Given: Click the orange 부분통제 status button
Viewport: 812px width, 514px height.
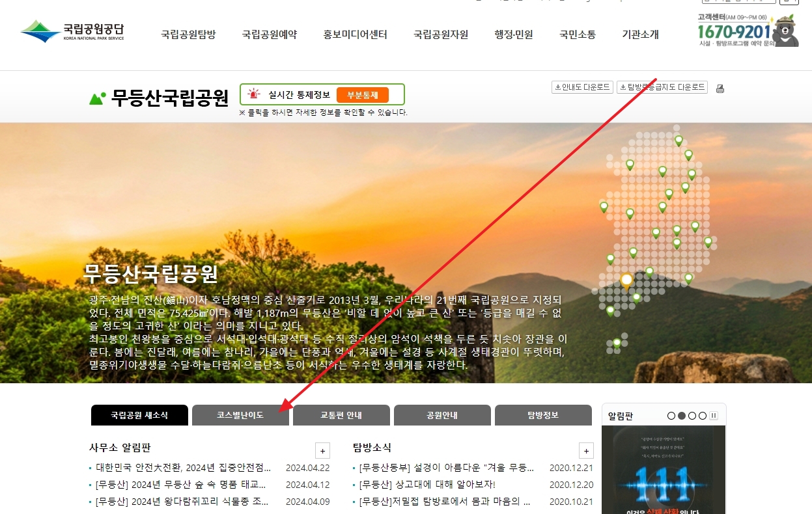Looking at the screenshot, I should click(x=362, y=95).
